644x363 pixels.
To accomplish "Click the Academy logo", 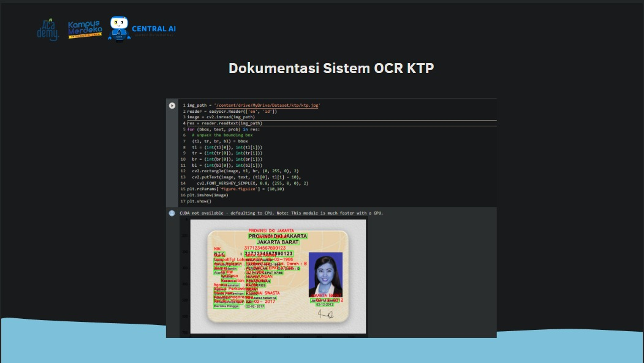I will pyautogui.click(x=47, y=29).
